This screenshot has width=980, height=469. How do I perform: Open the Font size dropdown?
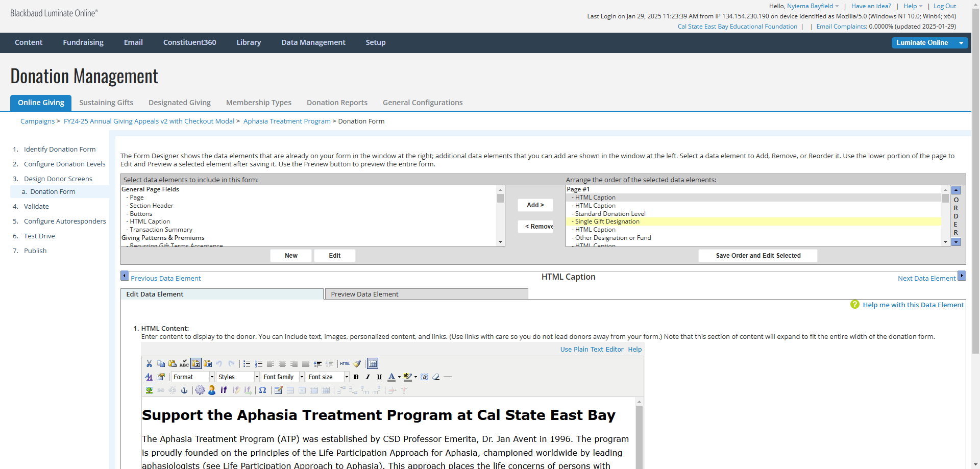click(328, 377)
